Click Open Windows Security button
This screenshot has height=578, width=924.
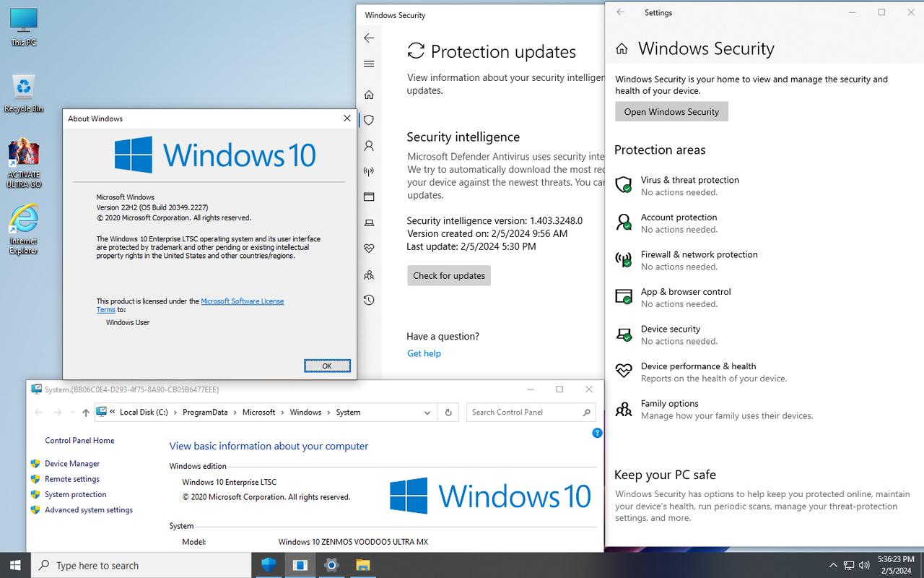point(671,111)
